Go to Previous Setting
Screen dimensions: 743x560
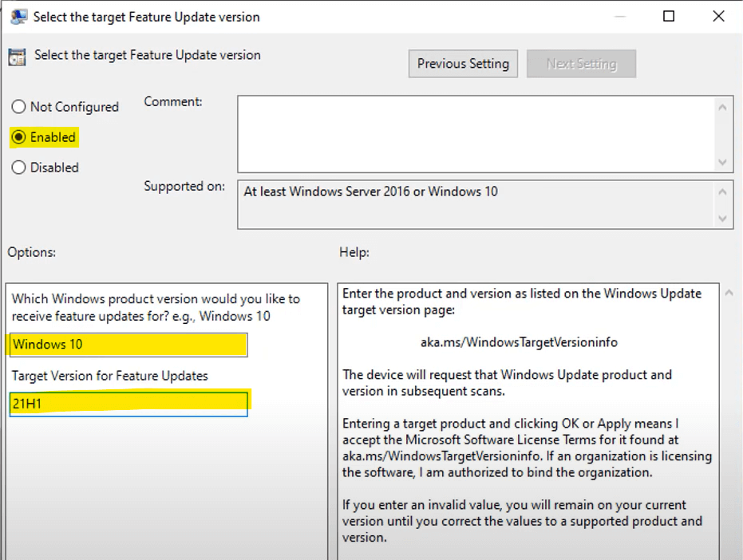coord(463,64)
